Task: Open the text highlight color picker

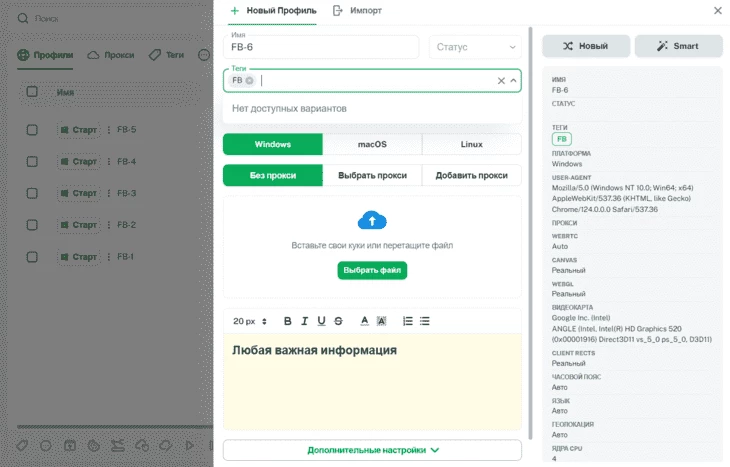Action: (381, 321)
